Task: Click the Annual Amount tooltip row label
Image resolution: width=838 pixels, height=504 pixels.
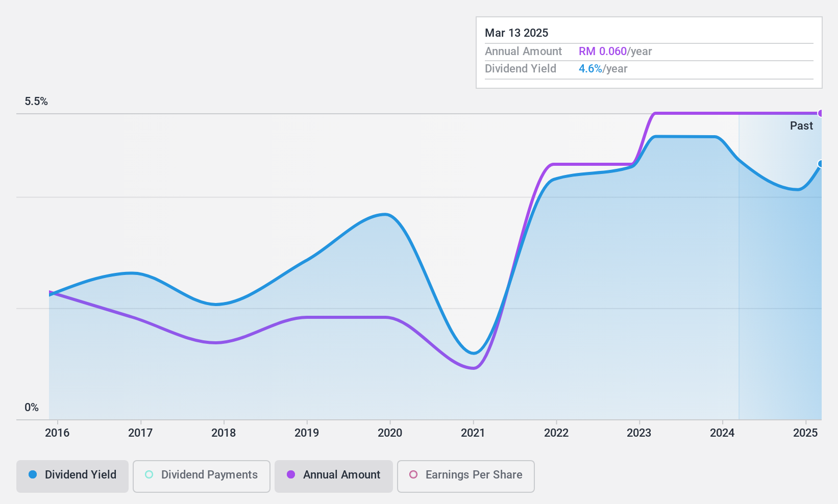Action: 523,52
